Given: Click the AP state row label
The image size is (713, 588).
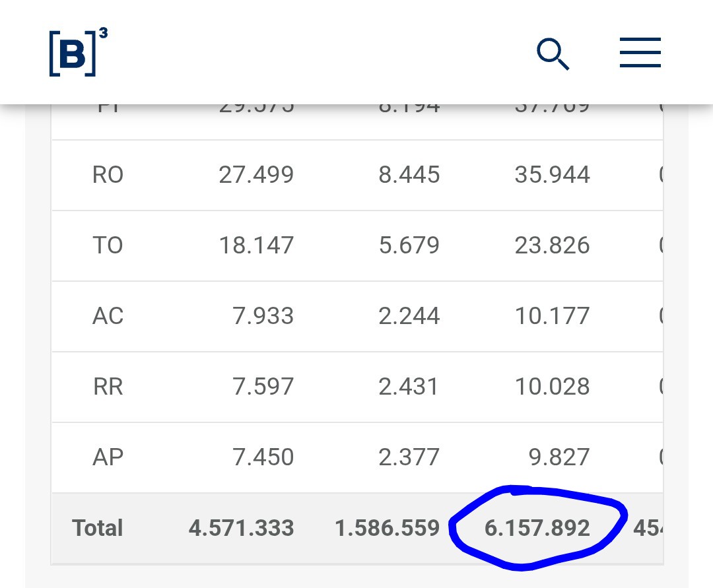Looking at the screenshot, I should [x=108, y=457].
